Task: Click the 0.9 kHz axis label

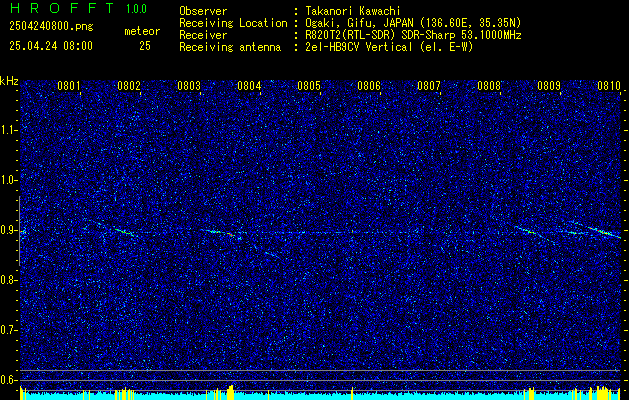Action: coord(7,230)
